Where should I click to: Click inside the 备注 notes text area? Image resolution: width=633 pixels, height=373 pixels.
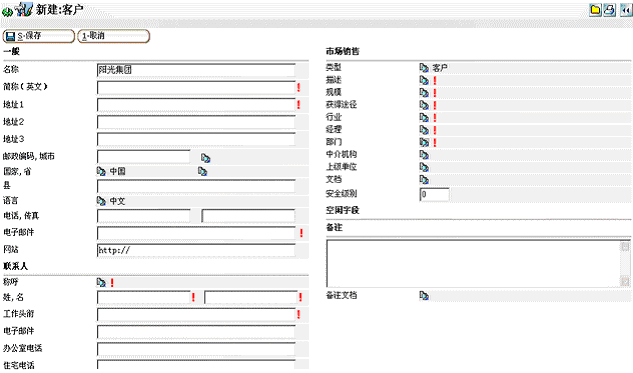[x=473, y=264]
